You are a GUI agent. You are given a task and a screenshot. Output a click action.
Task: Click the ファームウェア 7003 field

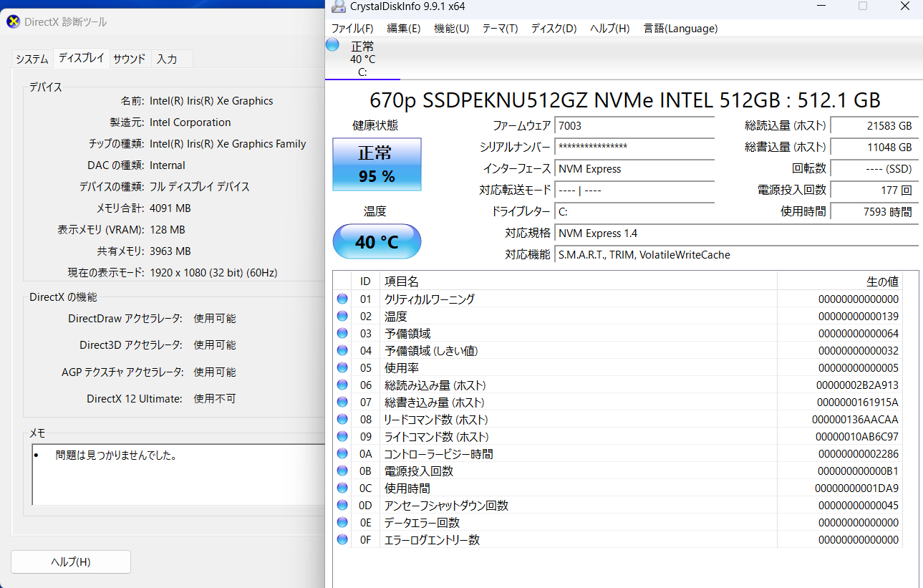coord(634,126)
